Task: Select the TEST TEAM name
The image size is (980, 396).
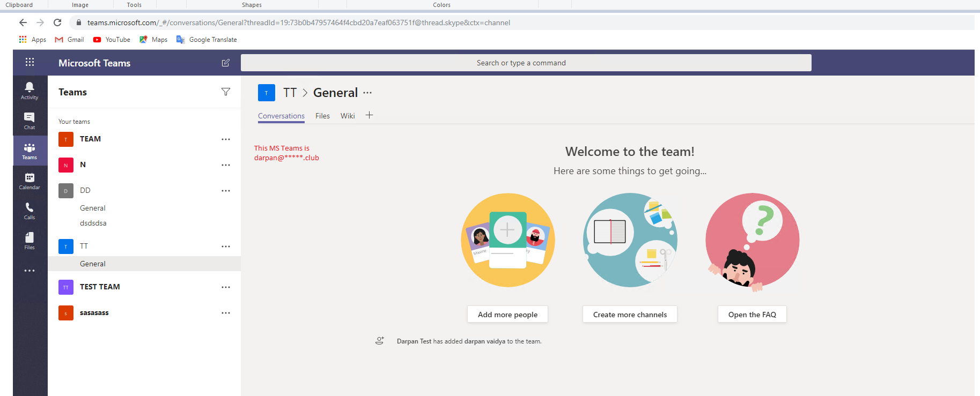Action: [100, 287]
